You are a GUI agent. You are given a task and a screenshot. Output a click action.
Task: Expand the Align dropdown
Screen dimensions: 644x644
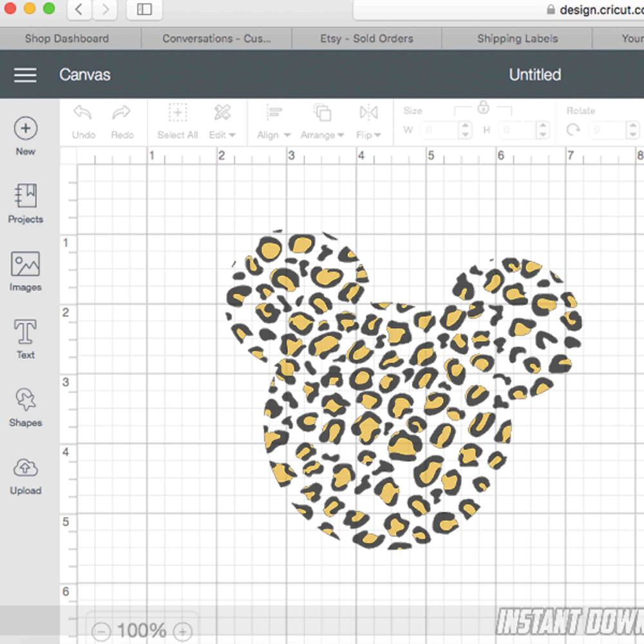[272, 121]
